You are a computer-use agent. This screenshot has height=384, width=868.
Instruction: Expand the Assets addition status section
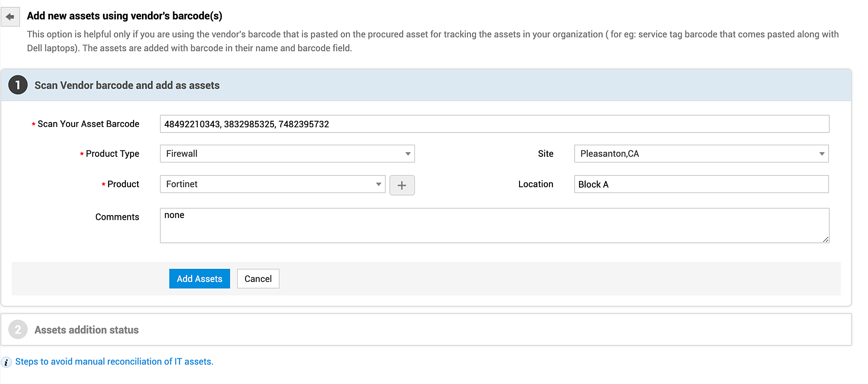pos(87,330)
